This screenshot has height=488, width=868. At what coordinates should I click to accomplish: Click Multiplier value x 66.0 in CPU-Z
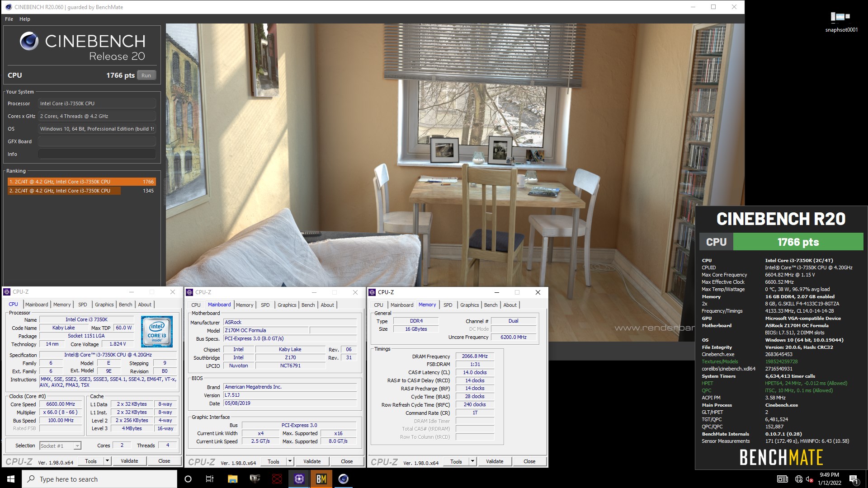(x=61, y=413)
